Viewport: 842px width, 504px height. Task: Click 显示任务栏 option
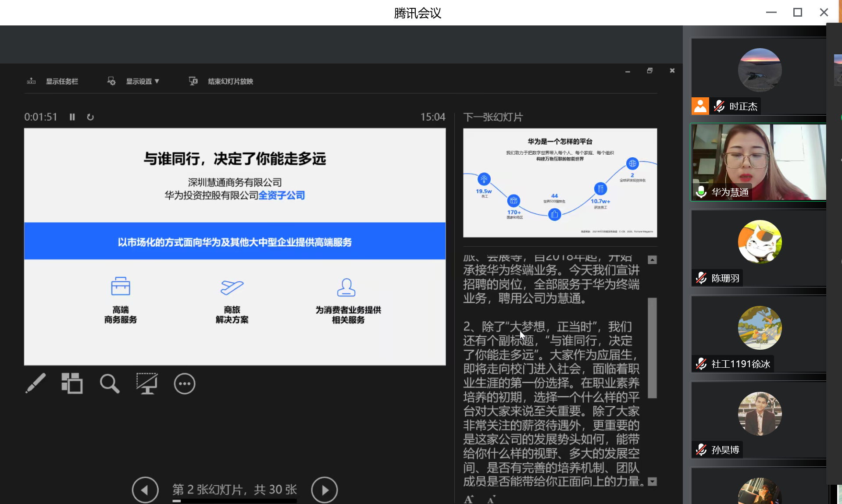click(61, 82)
